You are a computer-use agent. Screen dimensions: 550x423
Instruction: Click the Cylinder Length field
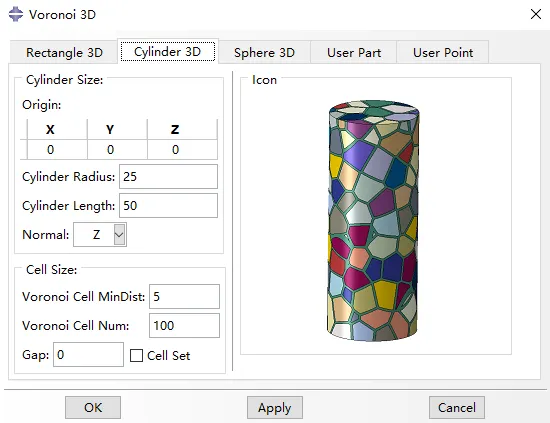click(x=168, y=206)
